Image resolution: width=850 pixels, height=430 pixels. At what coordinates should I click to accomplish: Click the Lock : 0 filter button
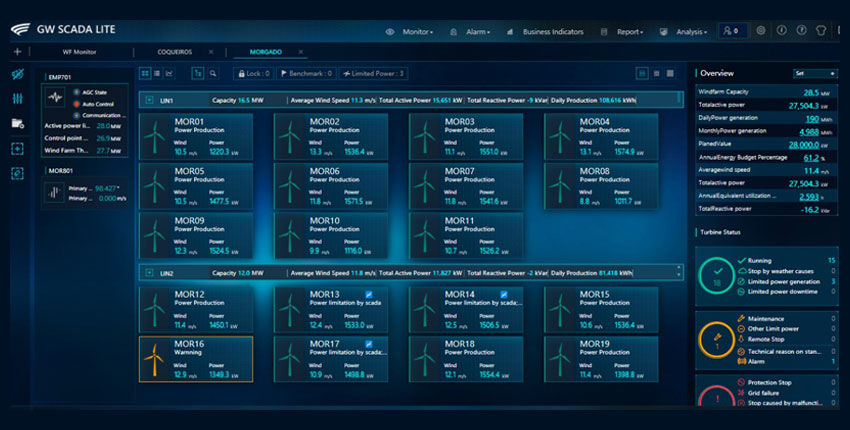tap(254, 73)
